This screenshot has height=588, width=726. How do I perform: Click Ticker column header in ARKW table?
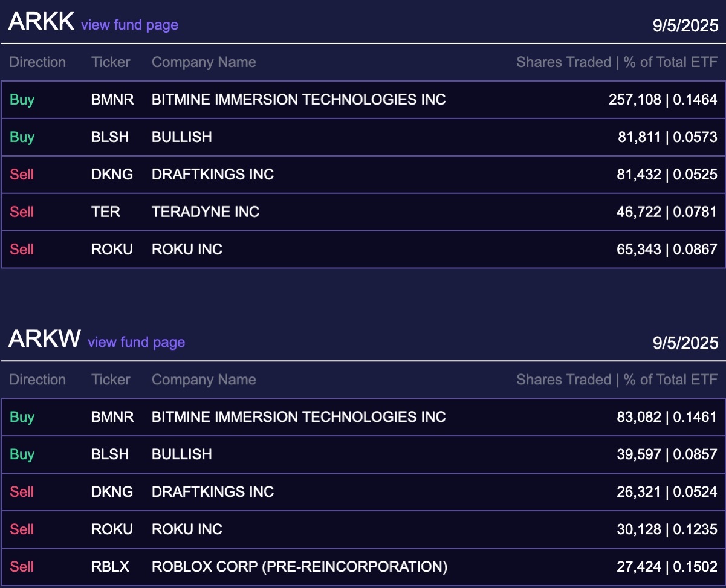click(111, 380)
